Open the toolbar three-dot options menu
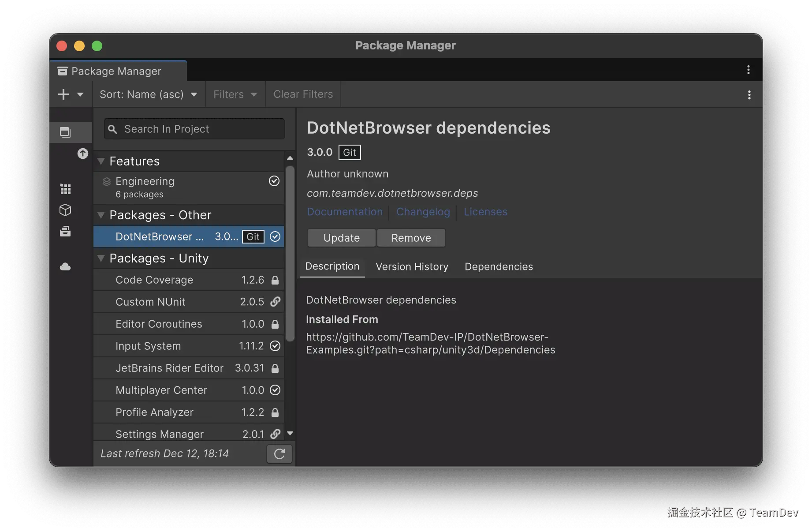 tap(749, 94)
